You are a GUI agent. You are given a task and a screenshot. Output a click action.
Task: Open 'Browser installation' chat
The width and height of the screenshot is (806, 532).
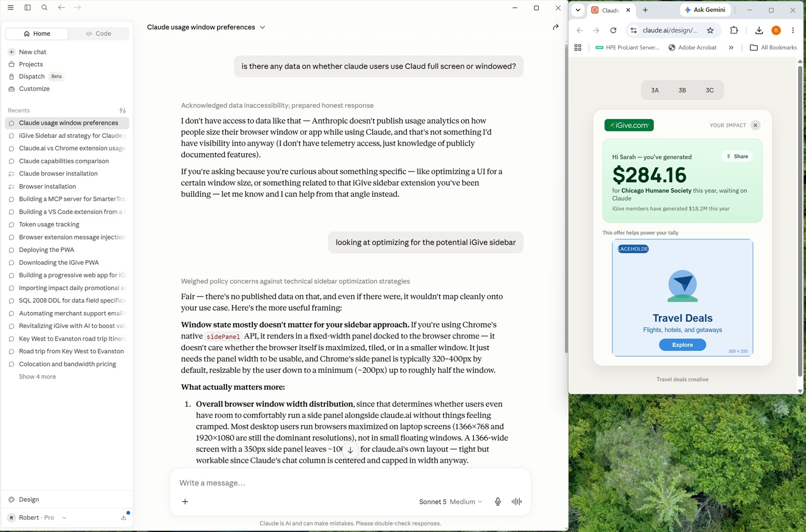(67, 186)
